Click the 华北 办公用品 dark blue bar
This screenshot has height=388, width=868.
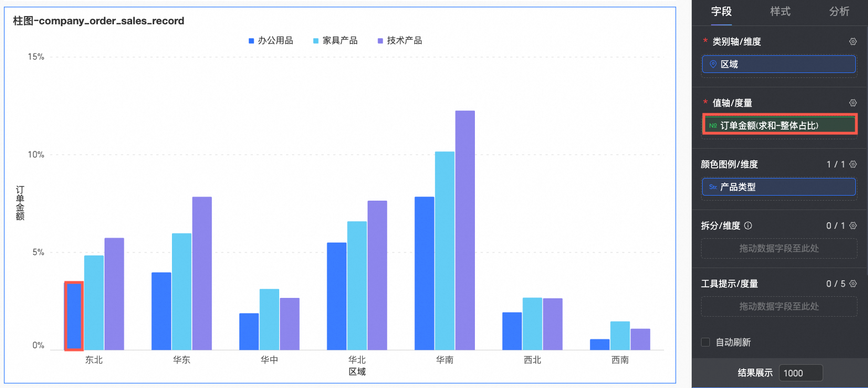click(x=337, y=296)
